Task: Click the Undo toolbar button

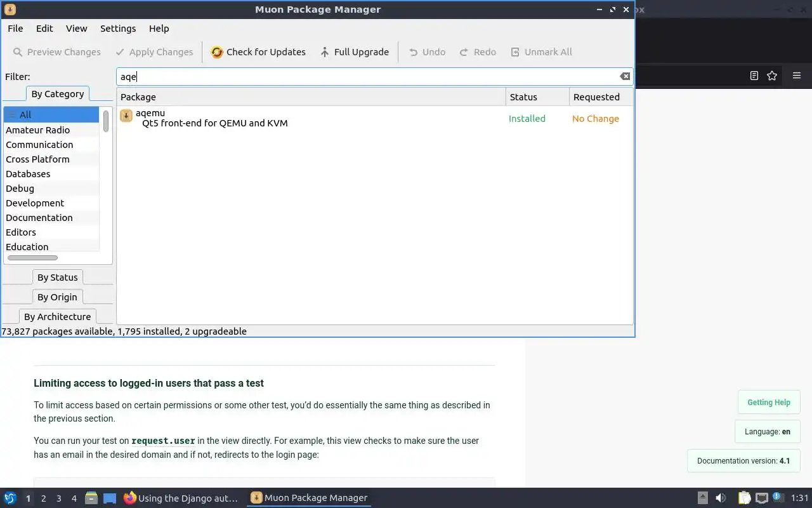Action: [x=427, y=52]
